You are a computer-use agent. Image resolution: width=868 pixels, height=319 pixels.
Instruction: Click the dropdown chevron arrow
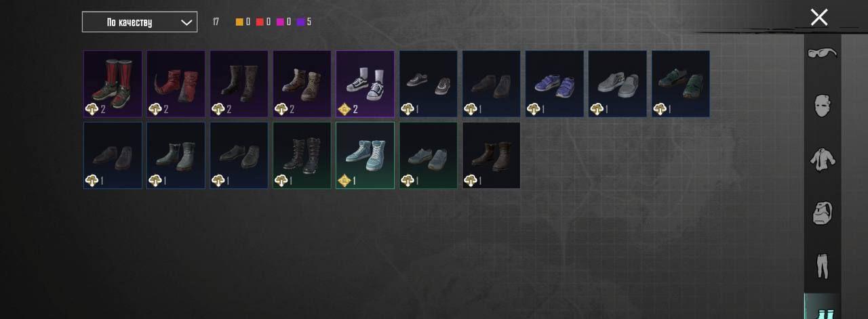186,22
